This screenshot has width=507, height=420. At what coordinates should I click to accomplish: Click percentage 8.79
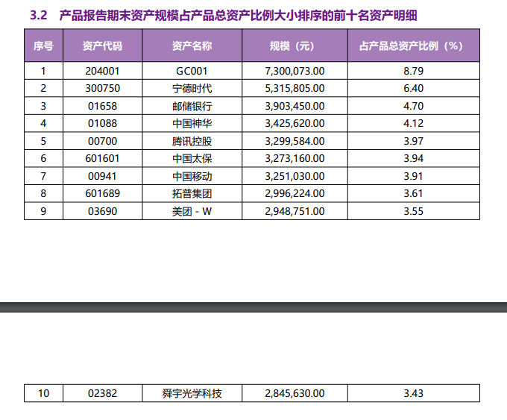pyautogui.click(x=413, y=71)
